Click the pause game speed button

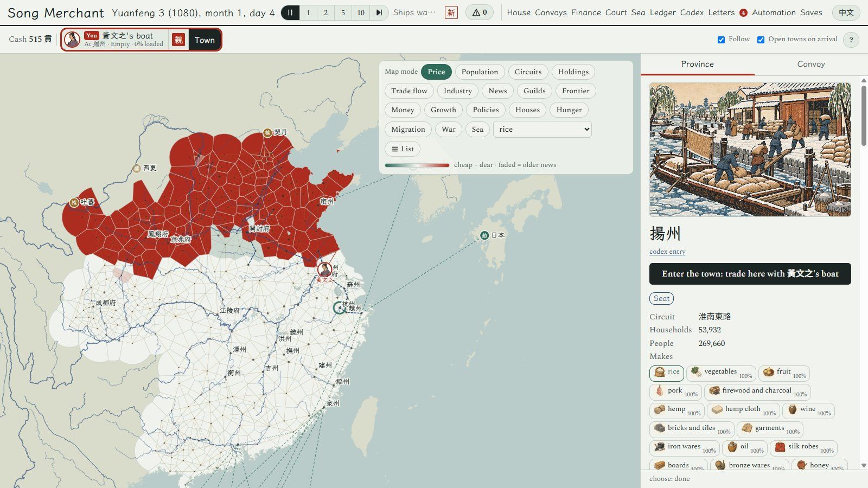(290, 12)
